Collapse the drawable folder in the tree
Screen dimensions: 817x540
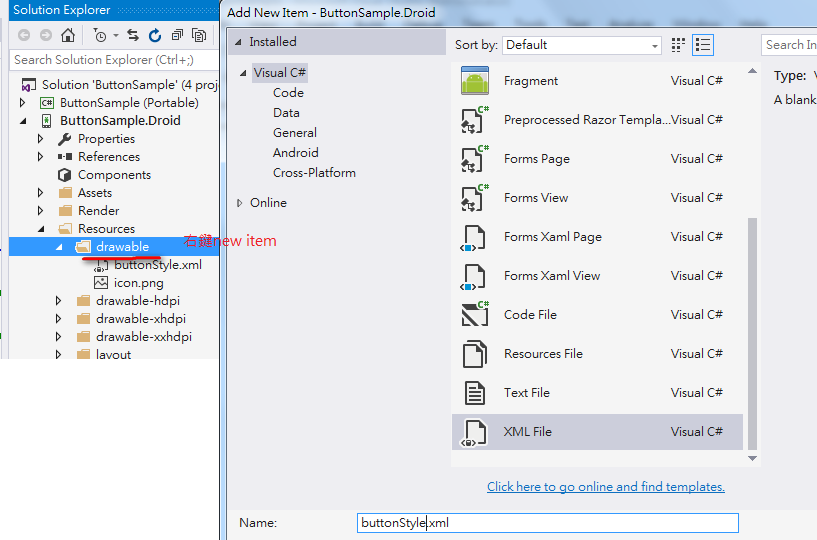click(x=58, y=247)
